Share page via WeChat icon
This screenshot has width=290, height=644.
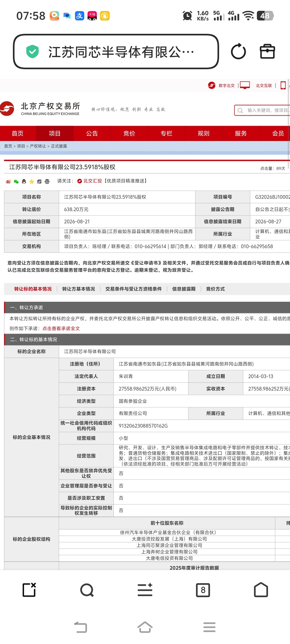16,181
